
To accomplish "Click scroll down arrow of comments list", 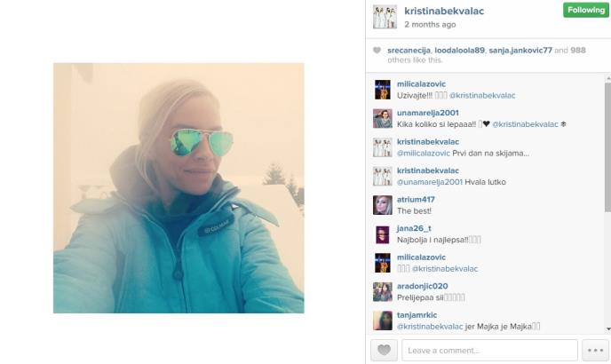I will (x=607, y=329).
